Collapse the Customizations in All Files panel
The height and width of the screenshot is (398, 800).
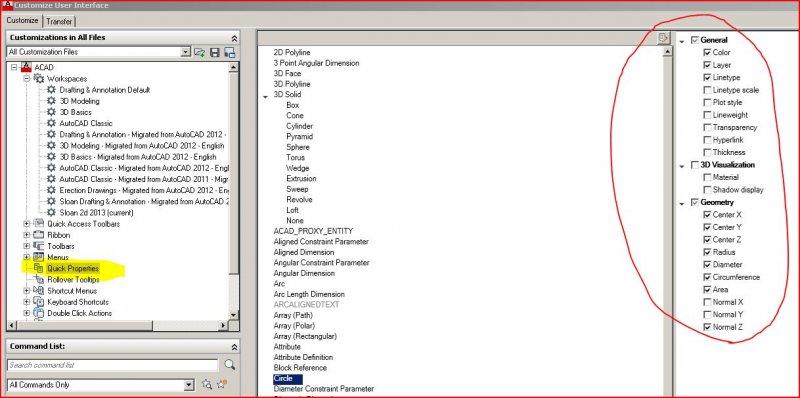tap(234, 38)
